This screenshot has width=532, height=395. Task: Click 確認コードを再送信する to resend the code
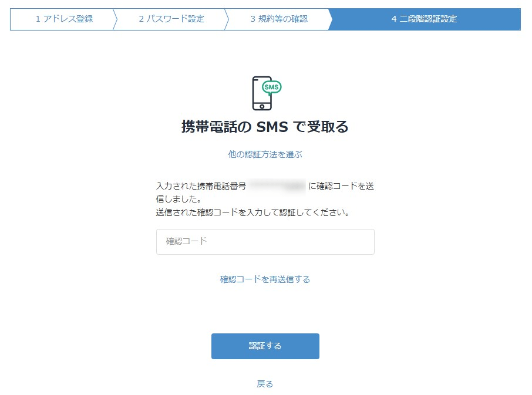[x=265, y=279]
